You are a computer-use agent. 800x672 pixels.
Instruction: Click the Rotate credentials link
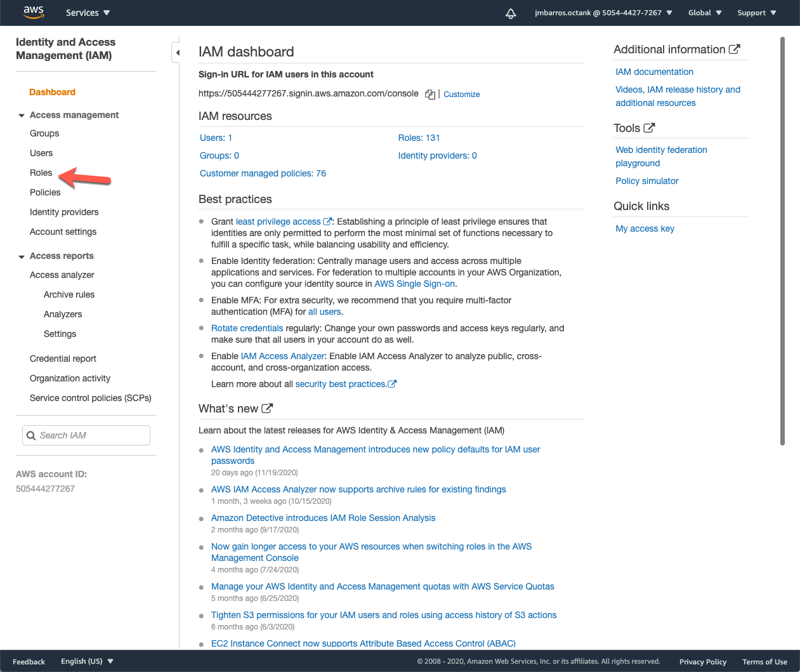(247, 328)
